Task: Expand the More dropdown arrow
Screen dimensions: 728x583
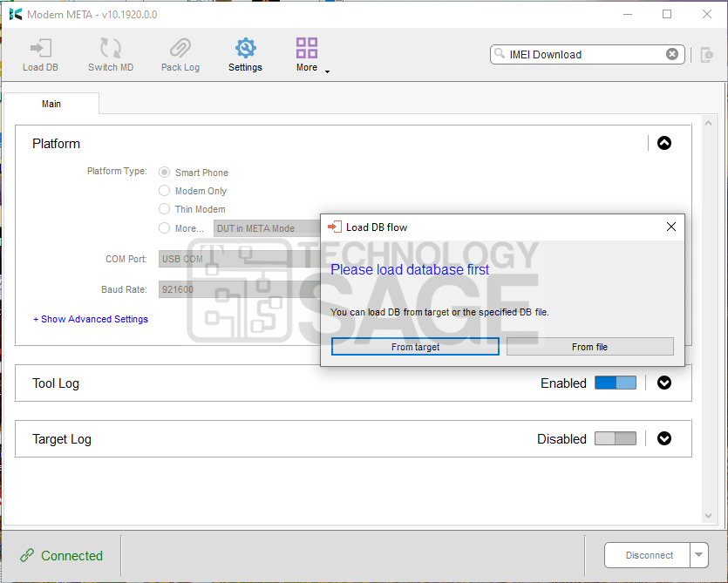Action: 327,71
